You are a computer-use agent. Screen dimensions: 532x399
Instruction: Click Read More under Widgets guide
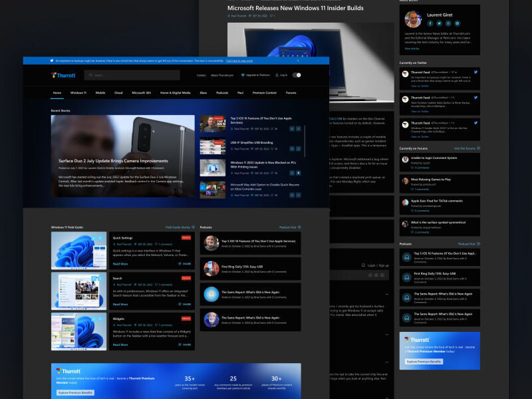120,344
